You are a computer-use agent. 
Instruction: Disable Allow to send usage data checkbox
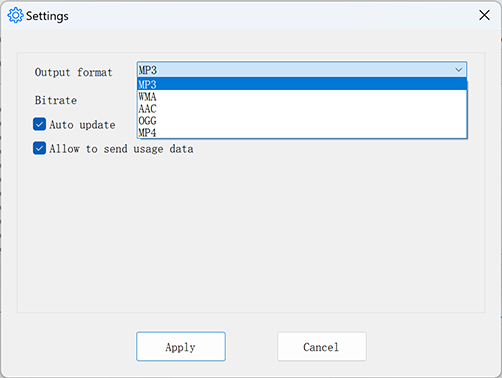(39, 148)
